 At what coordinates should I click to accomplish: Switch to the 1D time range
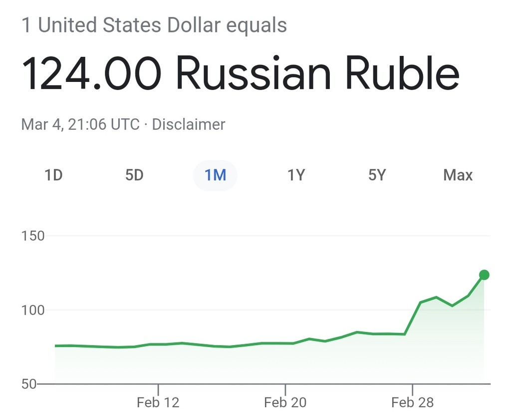click(x=53, y=175)
